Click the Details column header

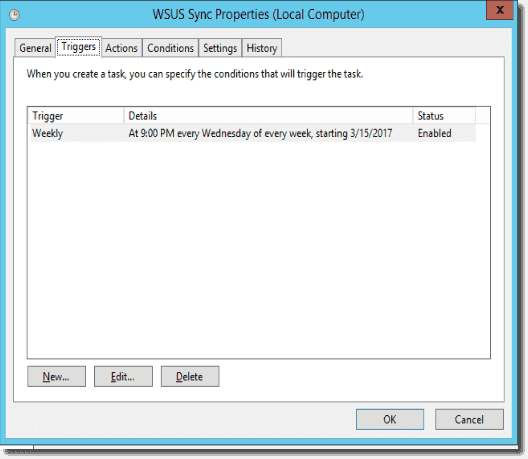(x=268, y=116)
